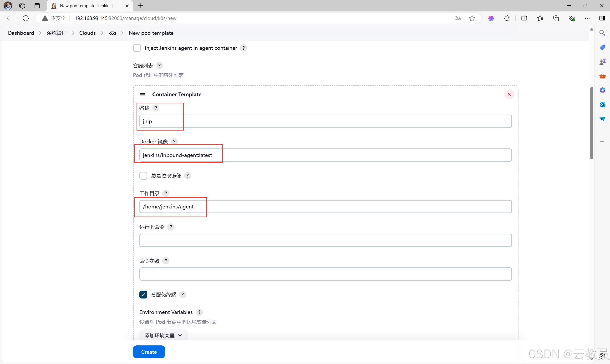This screenshot has height=364, width=610.
Task: Open the sidebar search icon
Action: point(602,33)
